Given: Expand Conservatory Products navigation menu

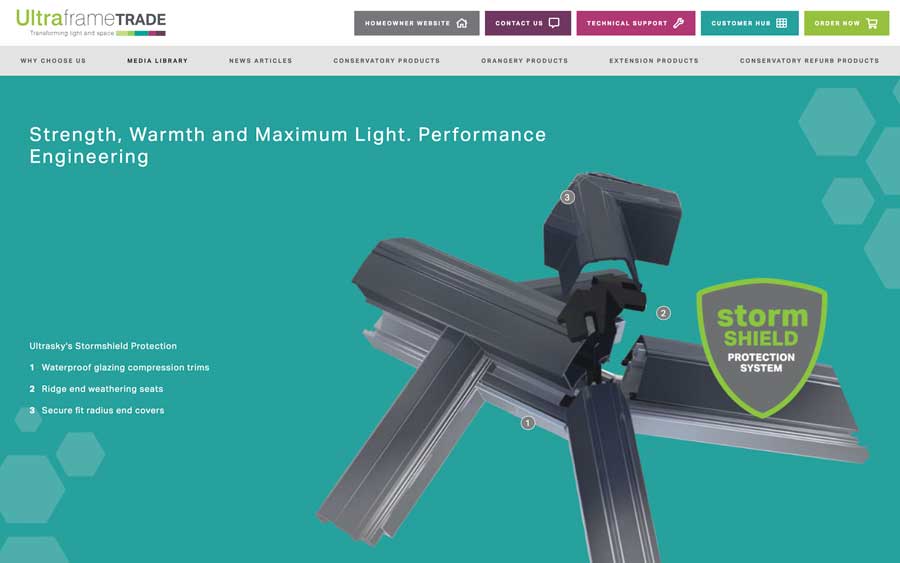Looking at the screenshot, I should (386, 61).
